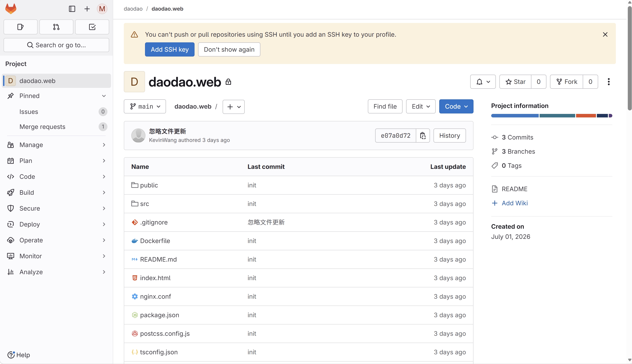The height and width of the screenshot is (364, 632).
Task: Click the Search or go to field
Action: pyautogui.click(x=56, y=45)
